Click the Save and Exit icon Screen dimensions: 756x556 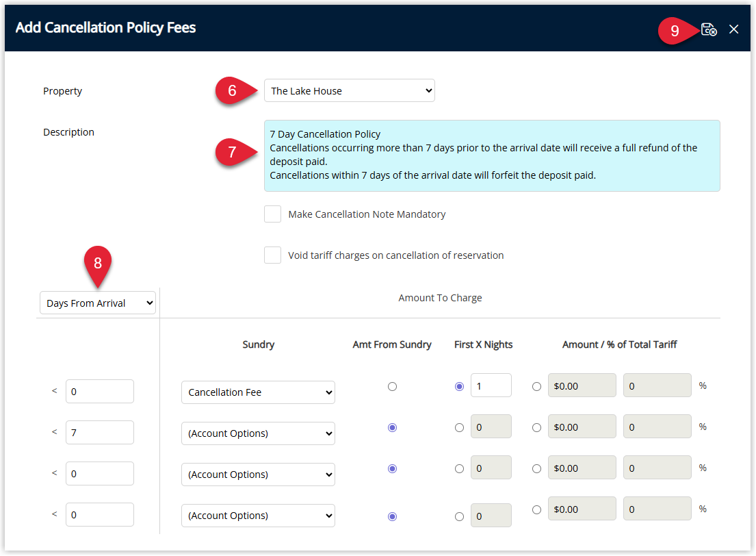tap(709, 29)
